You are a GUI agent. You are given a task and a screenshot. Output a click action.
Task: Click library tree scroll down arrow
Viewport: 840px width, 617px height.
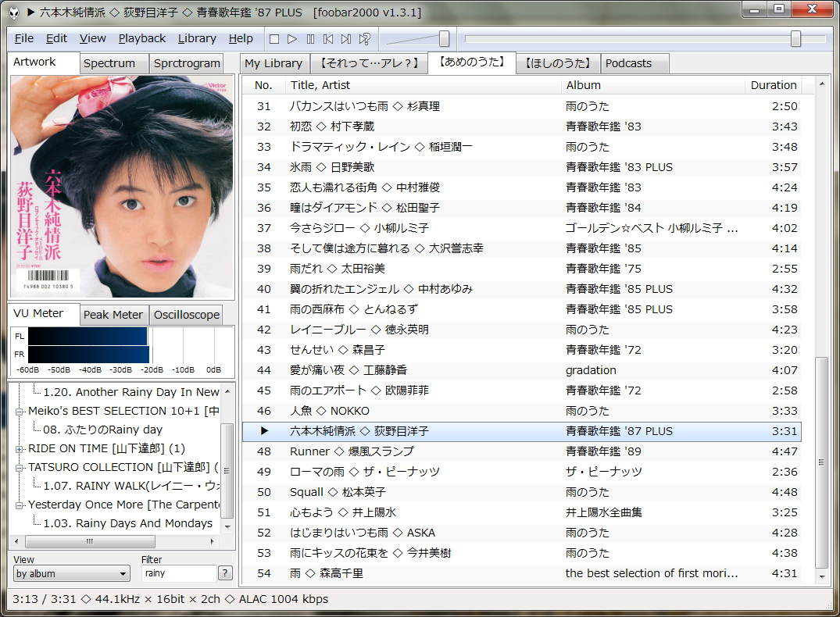[227, 526]
